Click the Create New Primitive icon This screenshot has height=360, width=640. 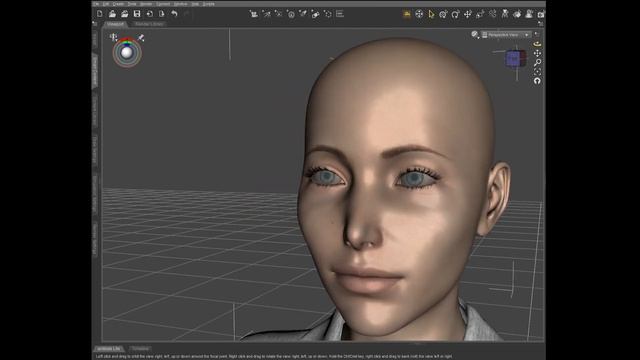tap(316, 14)
